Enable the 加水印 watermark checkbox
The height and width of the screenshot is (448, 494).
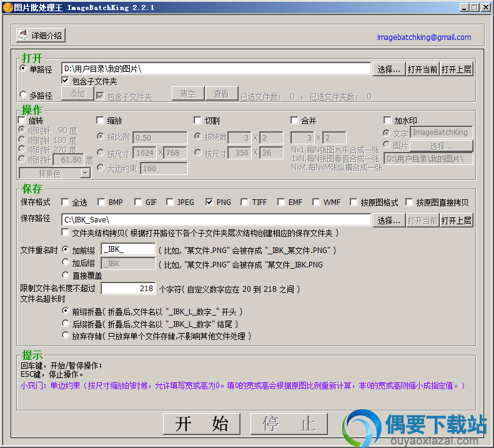click(x=387, y=120)
